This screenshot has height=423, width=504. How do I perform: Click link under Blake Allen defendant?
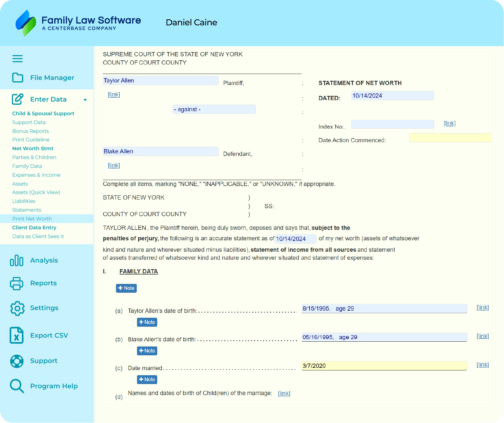pyautogui.click(x=114, y=165)
